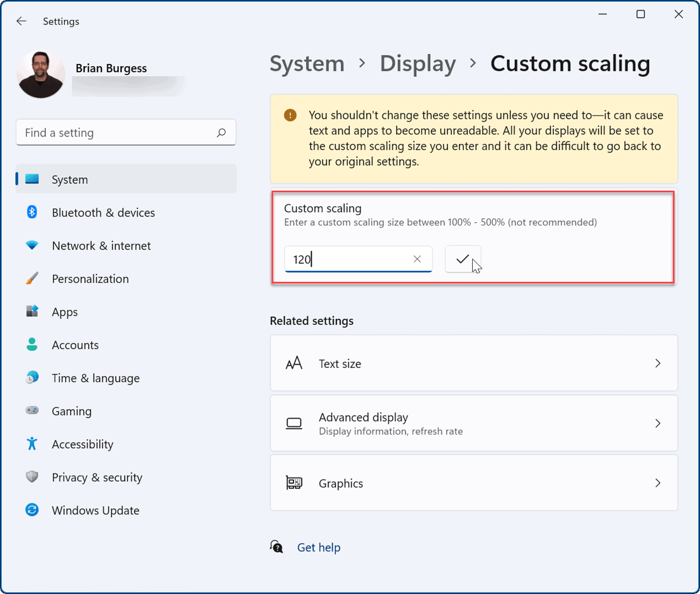Open the Get help link
This screenshot has width=700, height=594.
coord(318,547)
